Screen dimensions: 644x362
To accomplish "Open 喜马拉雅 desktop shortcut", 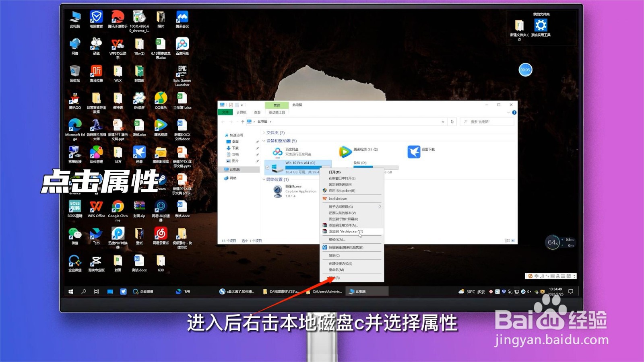I will pyautogui.click(x=96, y=73).
